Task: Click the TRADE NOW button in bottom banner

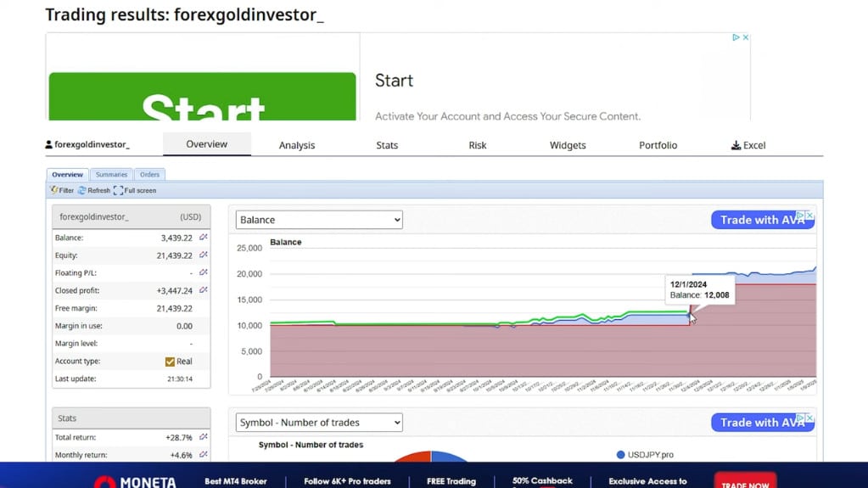Action: click(744, 481)
